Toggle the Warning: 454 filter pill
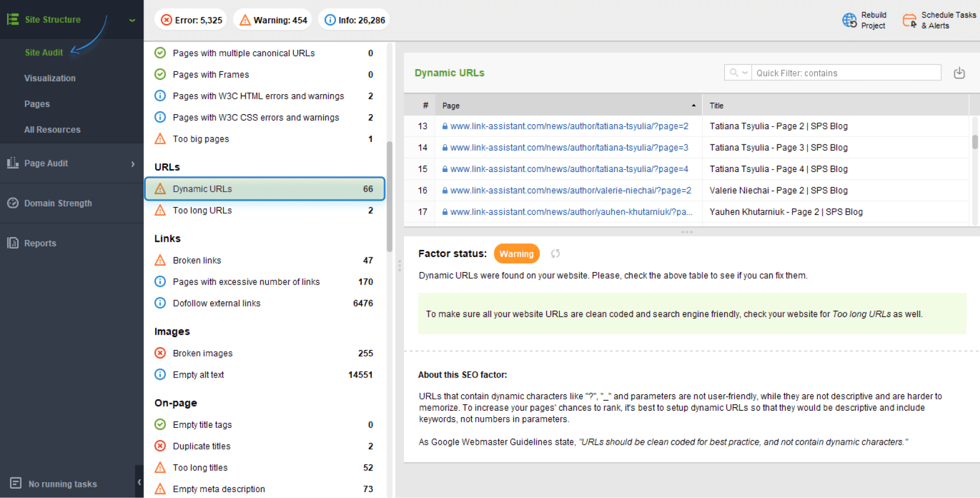 point(273,20)
